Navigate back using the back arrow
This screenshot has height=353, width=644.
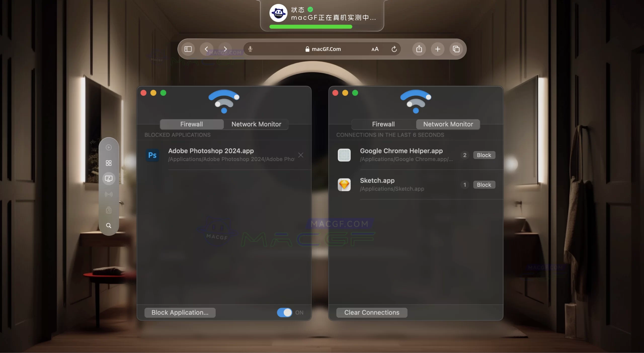point(206,49)
